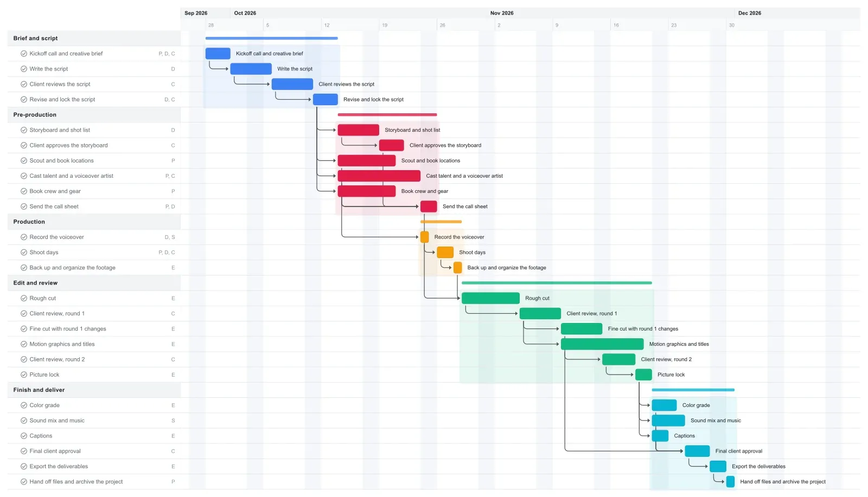Click check icon beside Motion graphics and titles
The image size is (868, 497).
coord(24,344)
